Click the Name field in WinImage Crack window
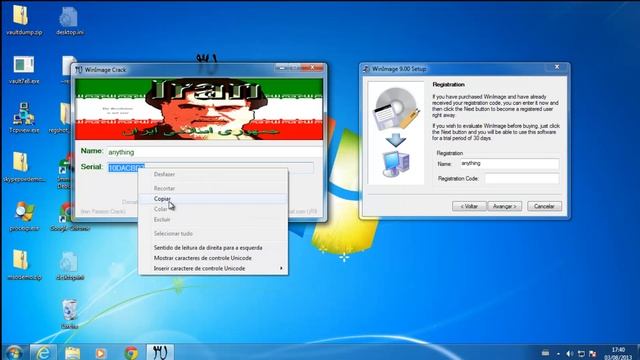640x360 pixels. coord(214,152)
